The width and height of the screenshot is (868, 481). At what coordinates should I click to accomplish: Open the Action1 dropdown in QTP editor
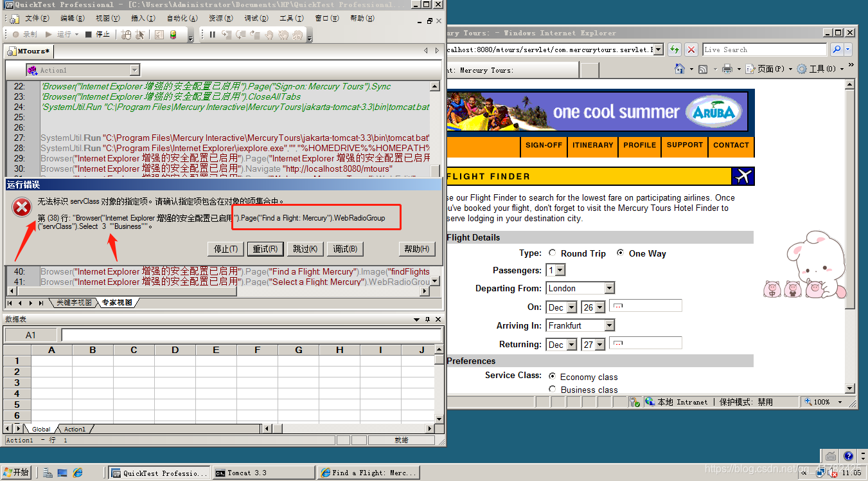134,70
